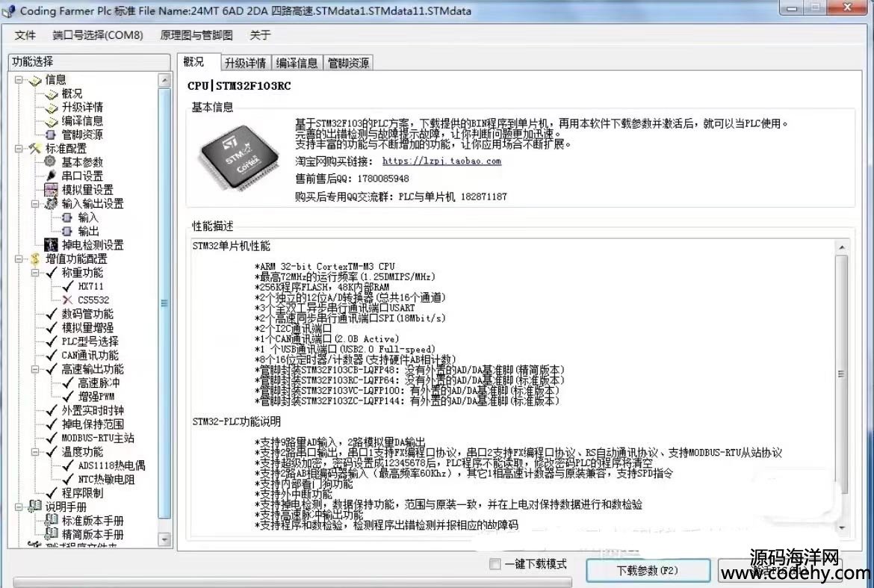Collapse the 温度功能 tree node
Image resolution: width=874 pixels, height=588 pixels.
point(35,451)
